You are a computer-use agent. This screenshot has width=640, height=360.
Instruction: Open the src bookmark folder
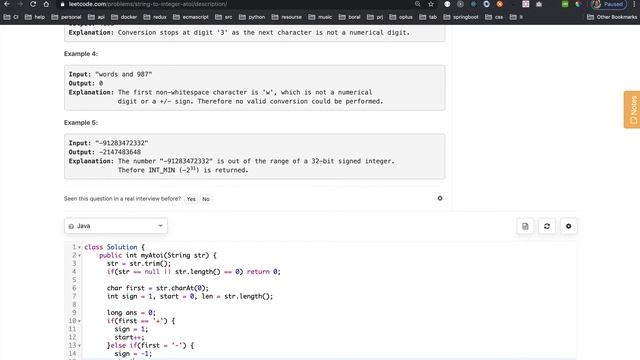(224, 17)
